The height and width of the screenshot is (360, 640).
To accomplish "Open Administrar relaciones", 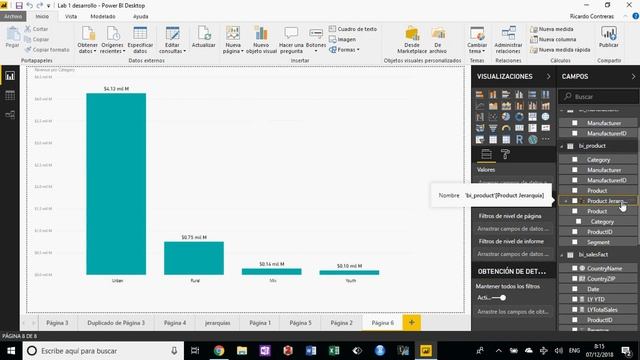I will (508, 40).
